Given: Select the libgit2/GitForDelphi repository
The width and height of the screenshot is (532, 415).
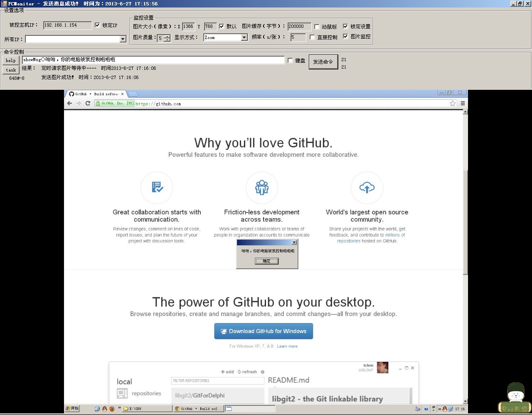Looking at the screenshot, I should (x=218, y=395).
